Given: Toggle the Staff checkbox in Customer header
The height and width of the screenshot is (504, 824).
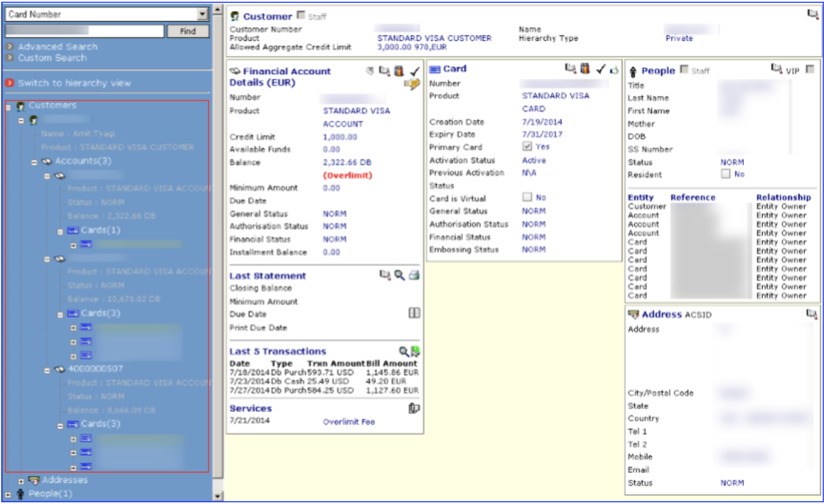Looking at the screenshot, I should 301,15.
